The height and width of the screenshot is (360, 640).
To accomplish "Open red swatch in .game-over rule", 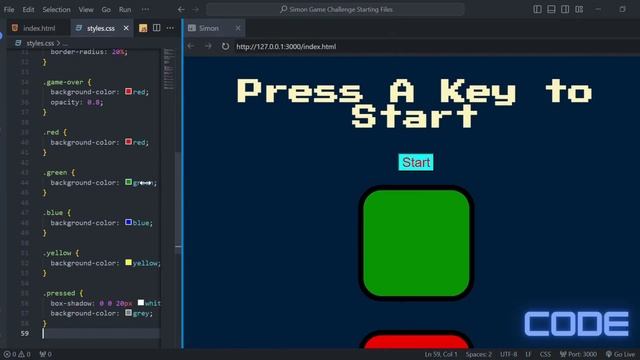I will pos(128,91).
